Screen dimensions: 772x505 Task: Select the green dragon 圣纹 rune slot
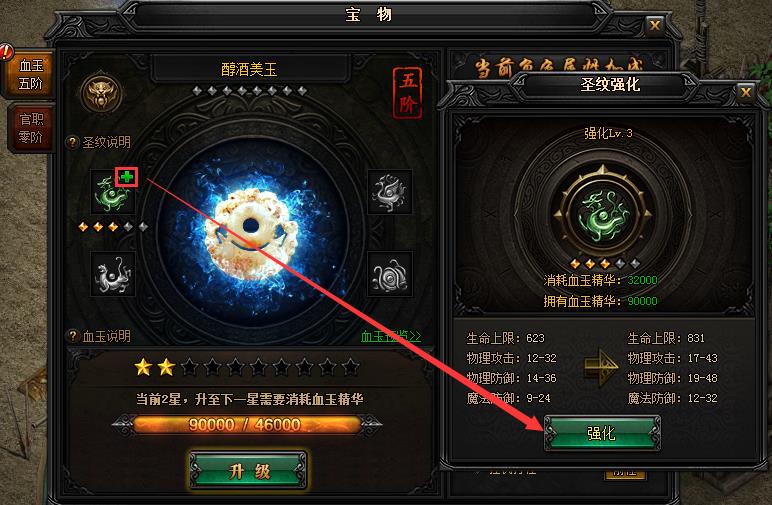(113, 191)
